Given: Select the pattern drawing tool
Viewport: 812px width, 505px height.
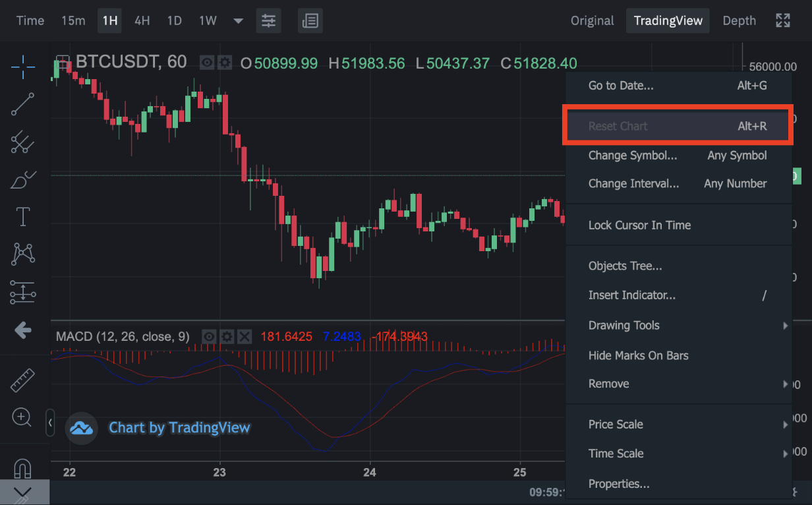Looking at the screenshot, I should click(23, 254).
